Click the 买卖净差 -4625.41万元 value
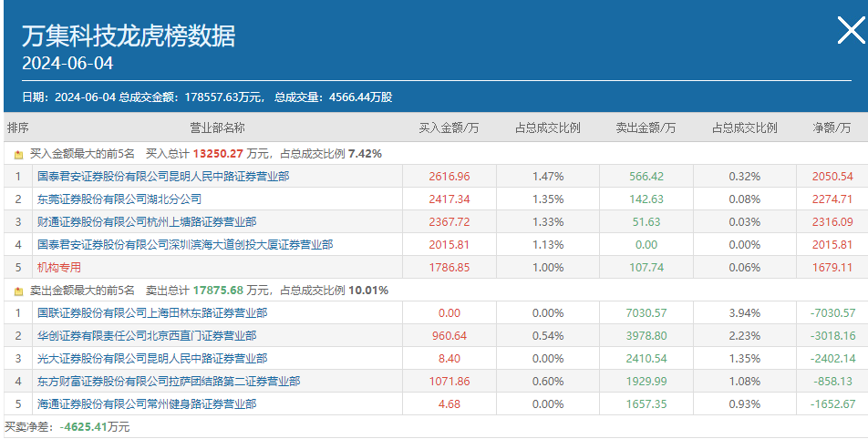Viewport: 868px width, 439px height. pos(95,427)
